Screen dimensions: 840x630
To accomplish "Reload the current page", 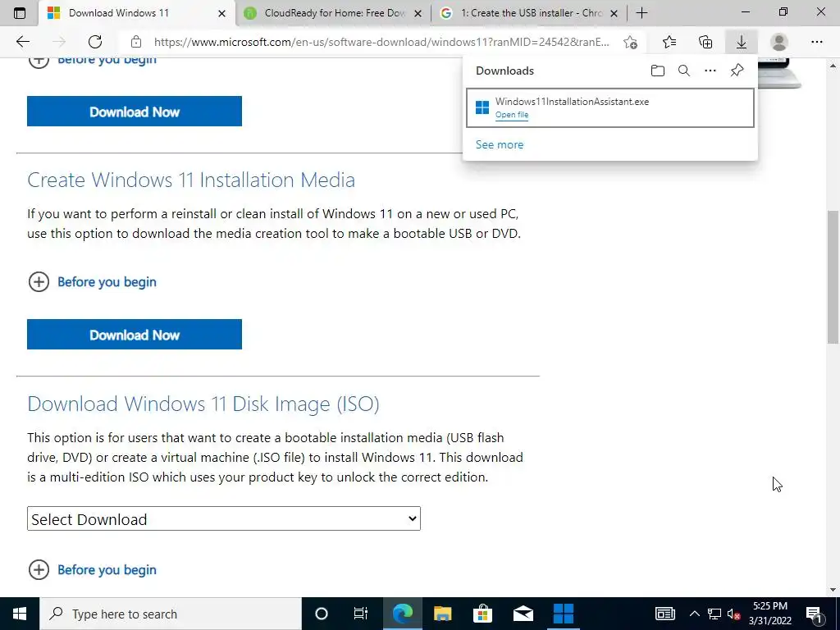I will click(x=95, y=42).
